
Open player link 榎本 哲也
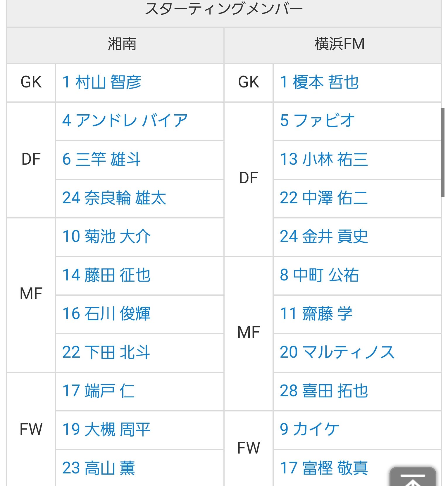(319, 82)
